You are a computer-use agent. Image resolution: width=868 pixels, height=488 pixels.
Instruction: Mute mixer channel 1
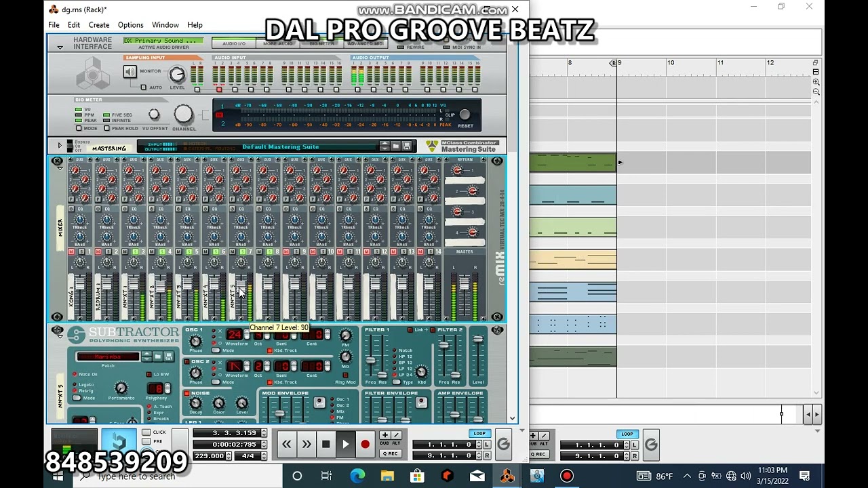(71, 252)
